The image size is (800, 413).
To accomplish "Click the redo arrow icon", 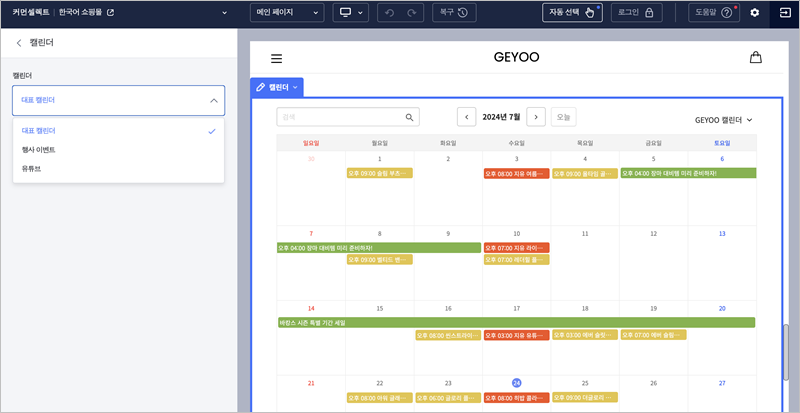I will click(x=412, y=13).
